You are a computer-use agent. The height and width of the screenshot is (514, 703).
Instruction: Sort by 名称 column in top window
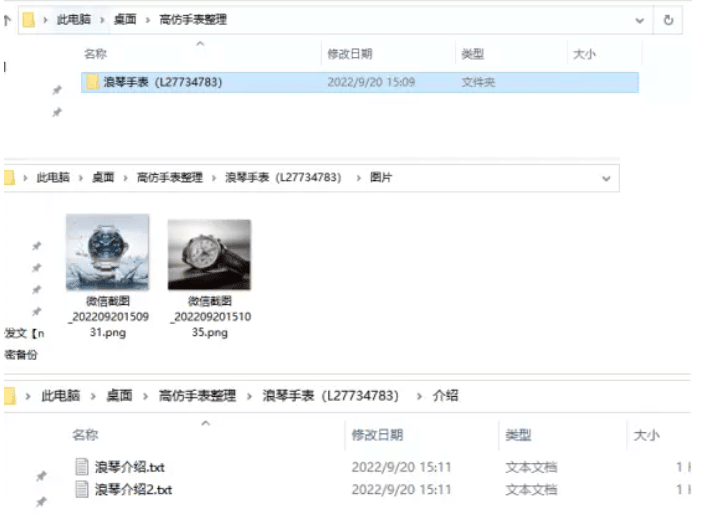click(95, 54)
